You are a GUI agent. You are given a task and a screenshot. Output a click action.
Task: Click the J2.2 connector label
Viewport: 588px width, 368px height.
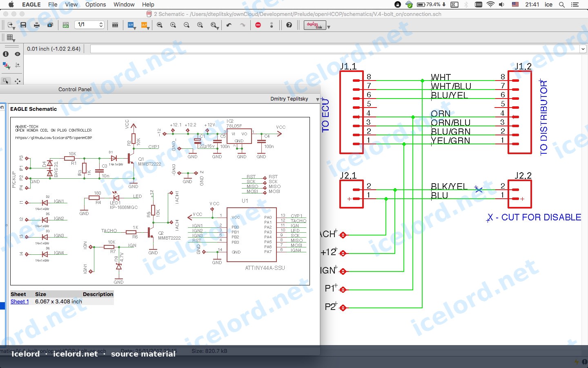pyautogui.click(x=523, y=175)
